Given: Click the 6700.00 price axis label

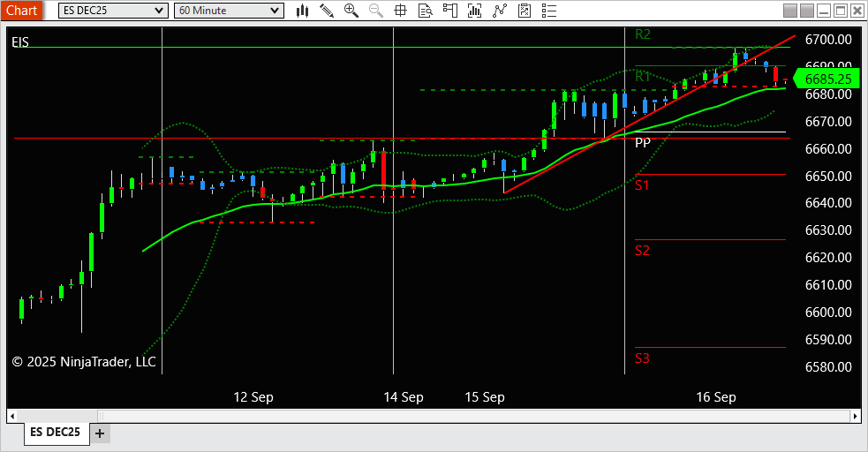Looking at the screenshot, I should 828,39.
